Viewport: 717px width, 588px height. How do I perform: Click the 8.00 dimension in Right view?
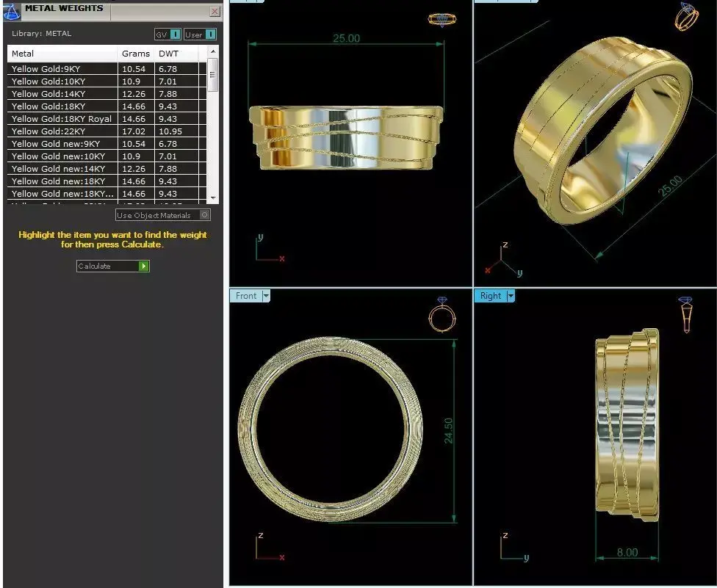pyautogui.click(x=627, y=552)
